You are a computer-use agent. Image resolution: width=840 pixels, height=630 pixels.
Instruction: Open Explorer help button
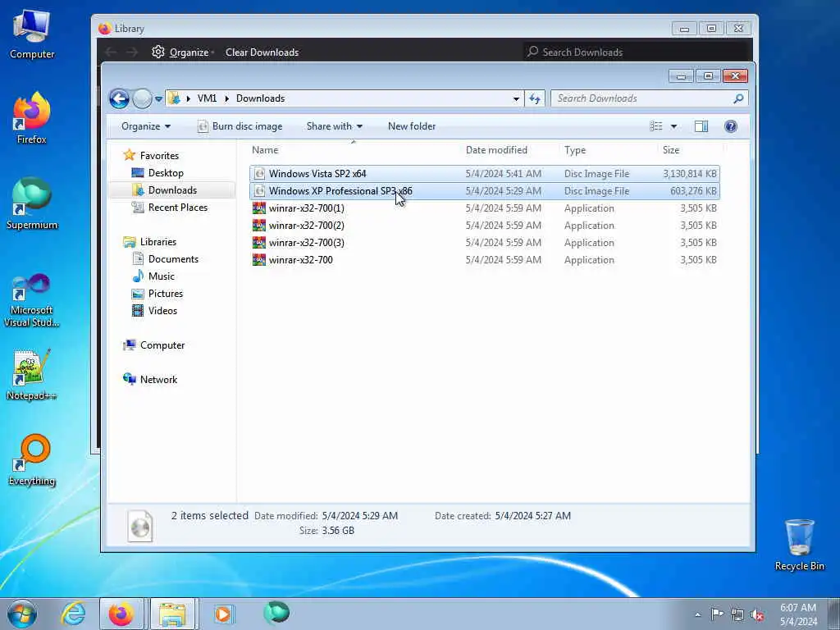pos(730,126)
